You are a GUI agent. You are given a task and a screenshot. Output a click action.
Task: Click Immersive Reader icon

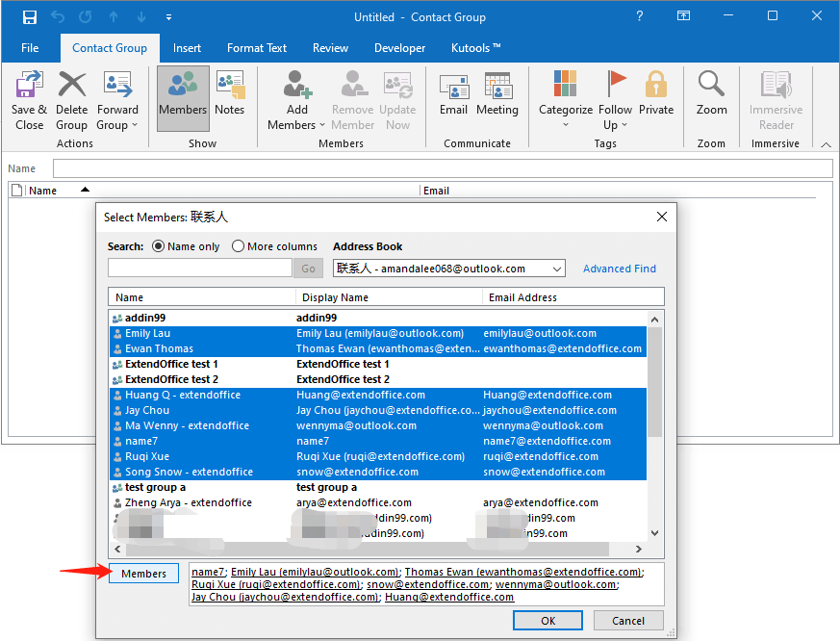pos(776,85)
